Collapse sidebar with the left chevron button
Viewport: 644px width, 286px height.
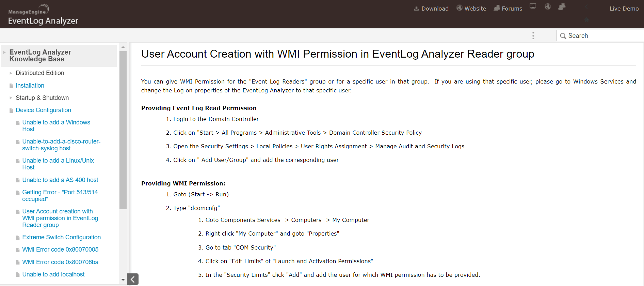point(133,279)
